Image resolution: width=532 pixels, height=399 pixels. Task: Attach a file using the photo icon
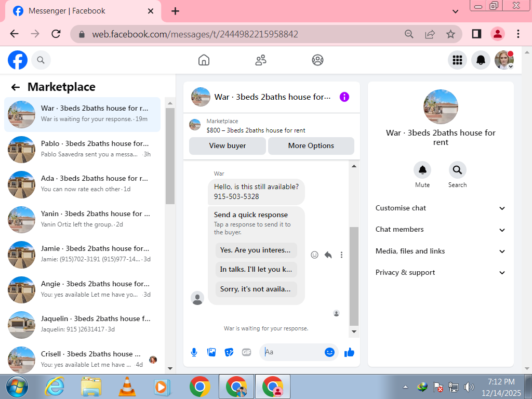211,352
